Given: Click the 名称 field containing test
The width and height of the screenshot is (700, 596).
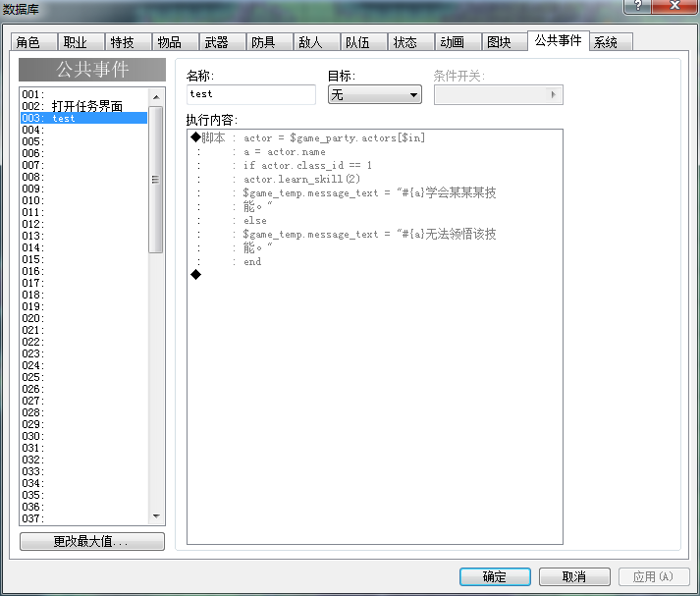Looking at the screenshot, I should point(251,94).
